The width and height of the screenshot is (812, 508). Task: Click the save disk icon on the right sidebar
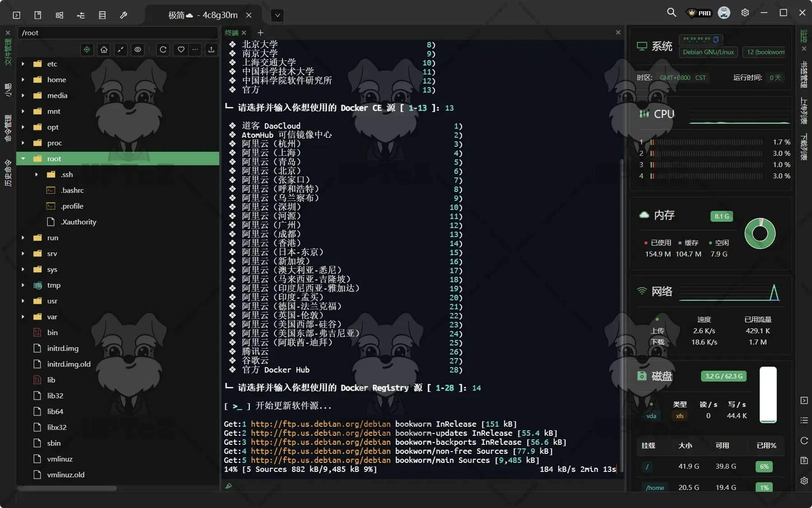[804, 461]
